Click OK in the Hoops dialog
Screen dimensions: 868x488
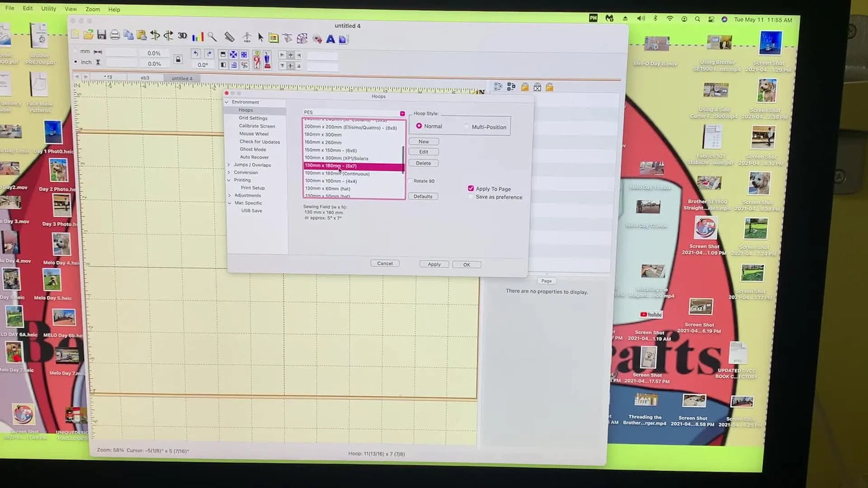tap(467, 265)
